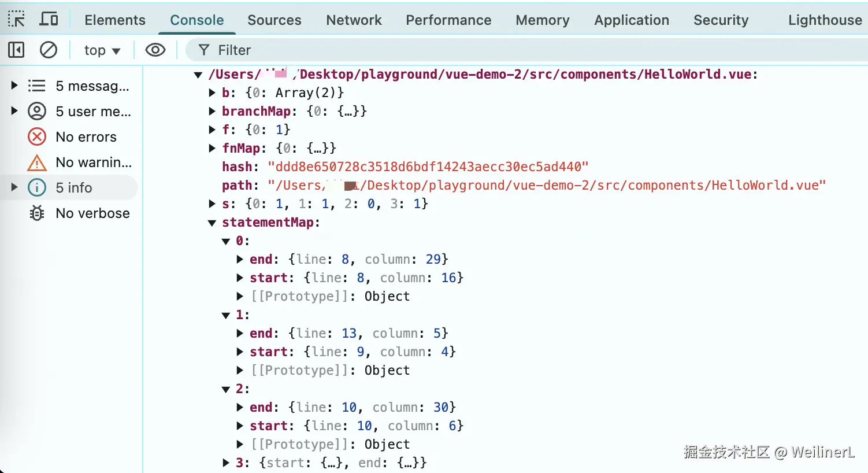Collapse the statementMap object
Viewport: 868px width, 473px height.
[212, 223]
